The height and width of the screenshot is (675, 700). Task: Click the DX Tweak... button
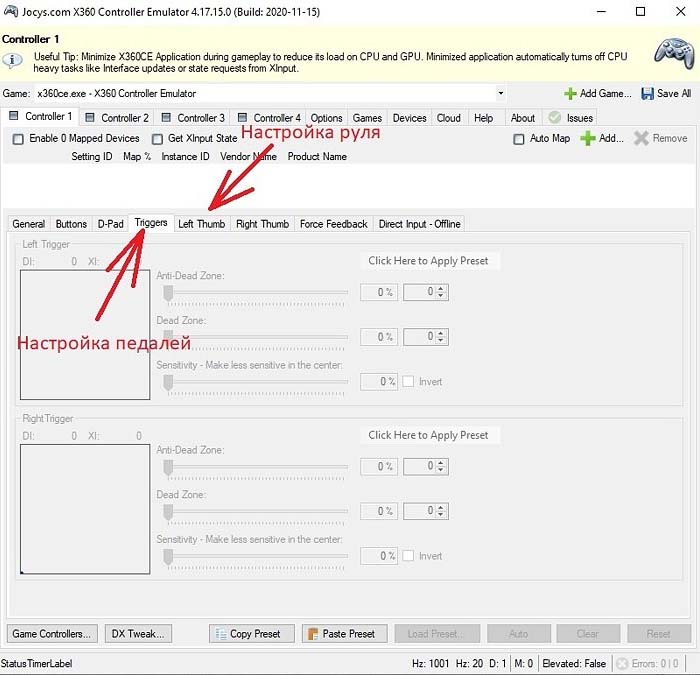click(138, 634)
